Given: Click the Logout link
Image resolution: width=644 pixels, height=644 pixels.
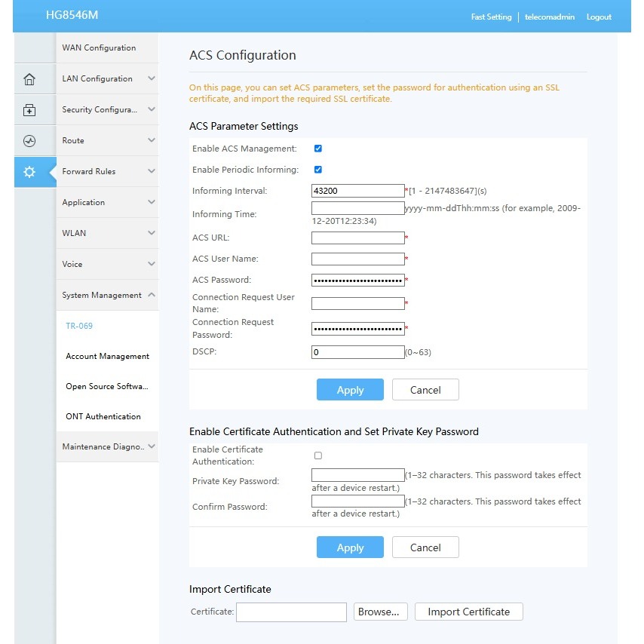Looking at the screenshot, I should pos(599,17).
